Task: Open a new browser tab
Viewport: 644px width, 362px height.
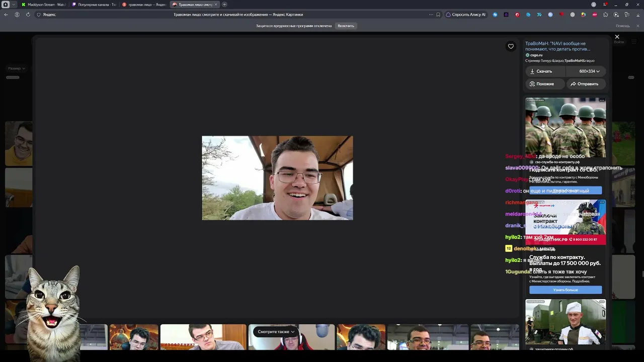Action: pyautogui.click(x=224, y=5)
